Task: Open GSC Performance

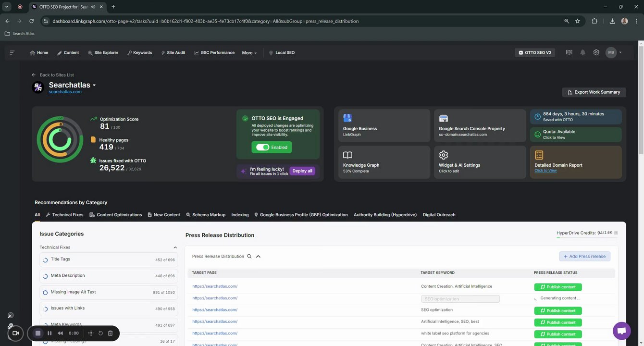Action: [x=214, y=53]
